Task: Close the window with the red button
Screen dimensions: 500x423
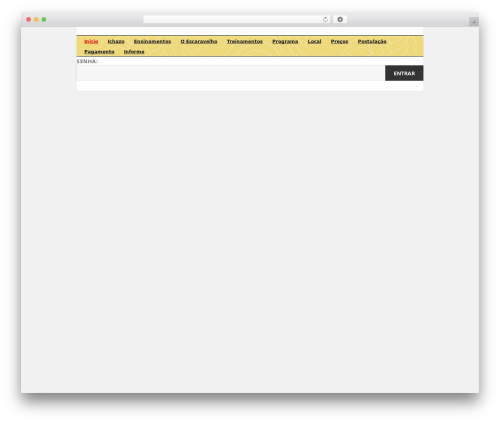Action: click(x=29, y=19)
